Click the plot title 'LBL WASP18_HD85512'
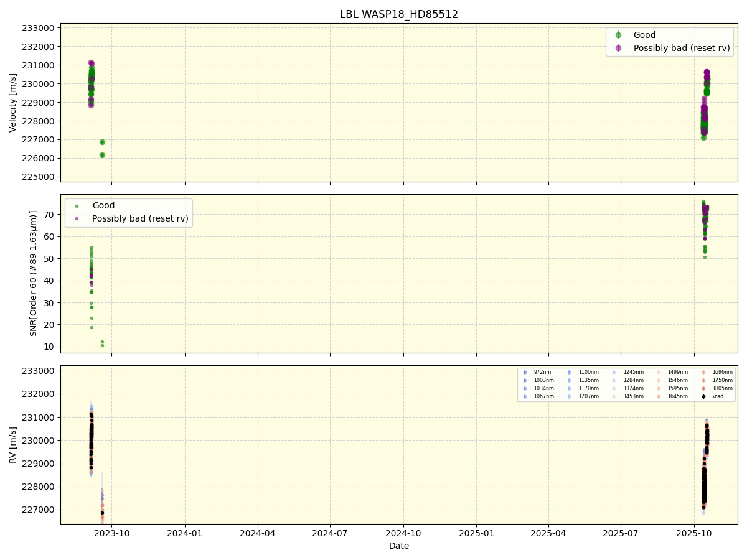 click(399, 14)
